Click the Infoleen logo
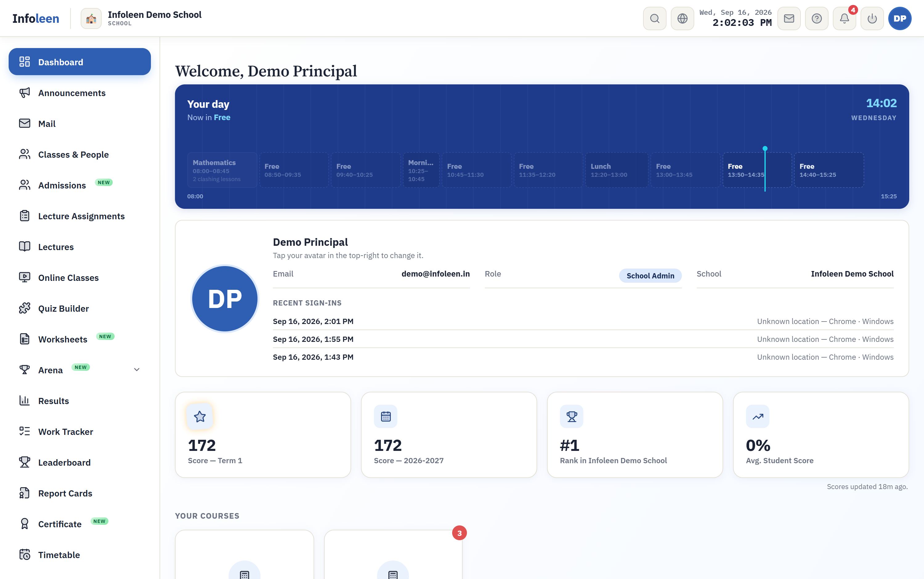This screenshot has height=579, width=924. (36, 18)
